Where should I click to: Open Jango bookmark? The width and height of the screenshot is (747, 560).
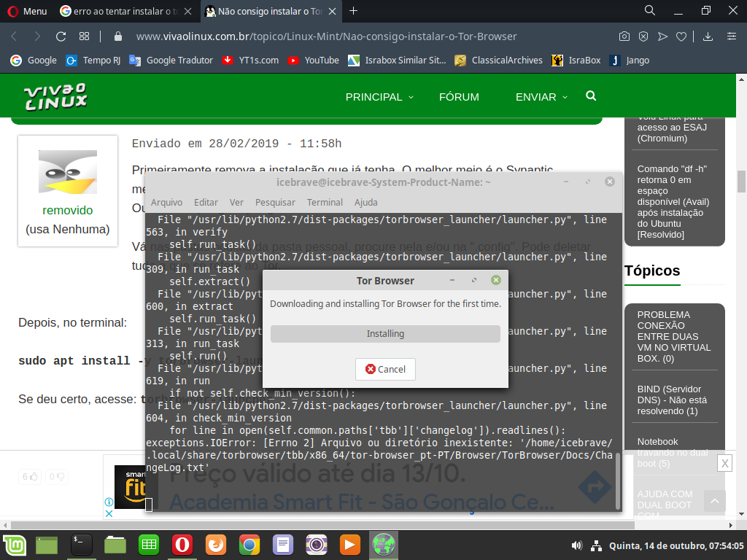pos(630,61)
